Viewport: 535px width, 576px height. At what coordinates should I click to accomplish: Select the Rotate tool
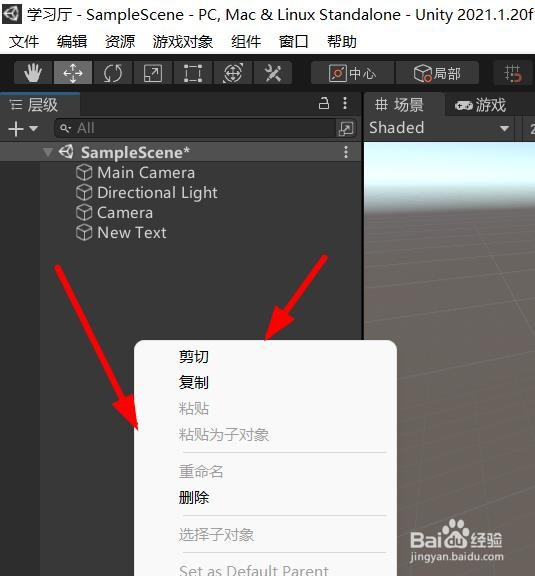112,73
